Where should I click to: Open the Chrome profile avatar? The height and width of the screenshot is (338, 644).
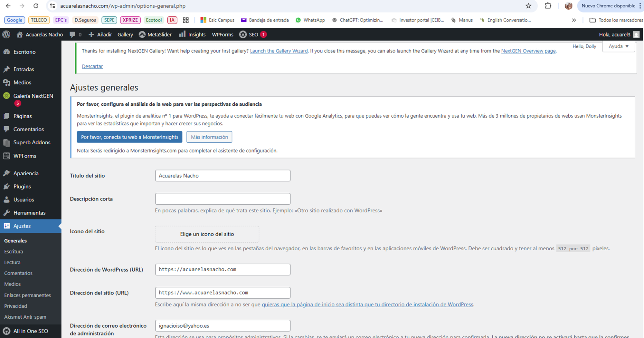click(x=568, y=6)
